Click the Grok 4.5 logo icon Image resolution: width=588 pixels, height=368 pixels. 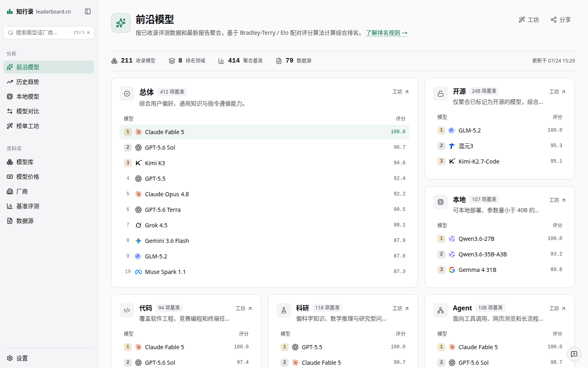click(x=138, y=225)
